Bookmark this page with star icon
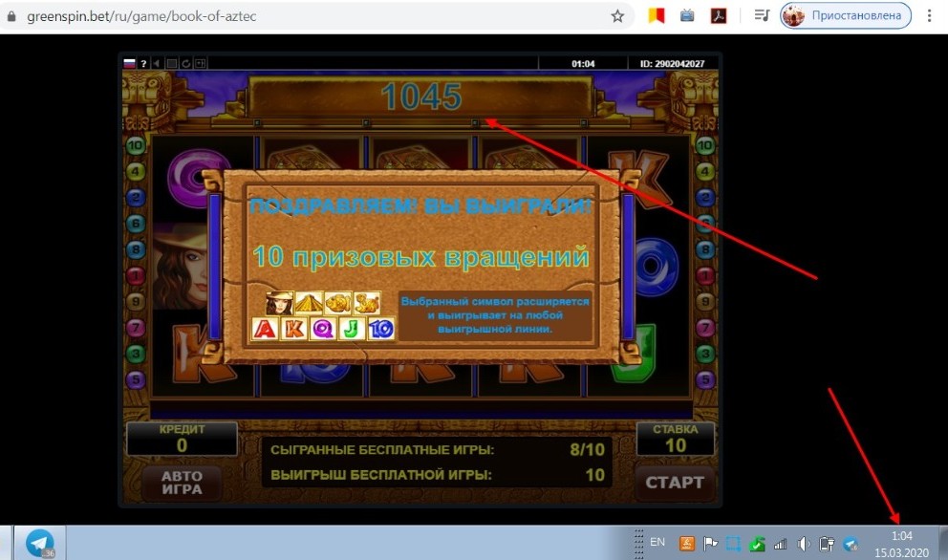 617,16
